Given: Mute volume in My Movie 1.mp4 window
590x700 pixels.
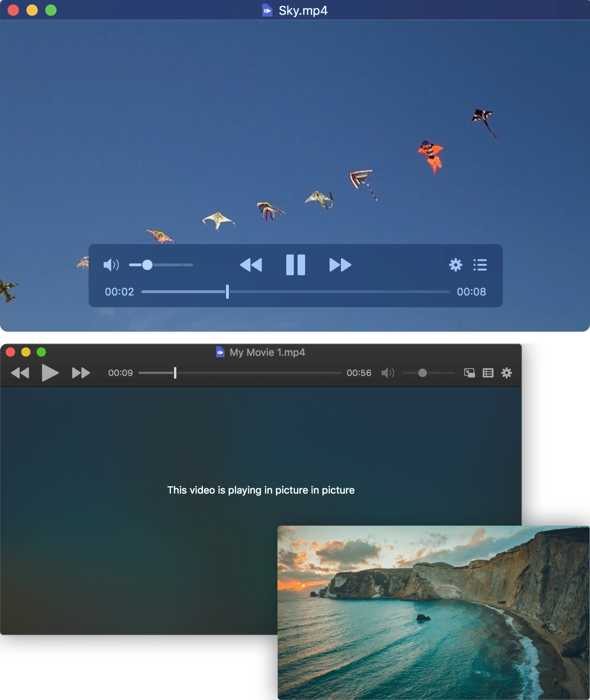Looking at the screenshot, I should [388, 373].
